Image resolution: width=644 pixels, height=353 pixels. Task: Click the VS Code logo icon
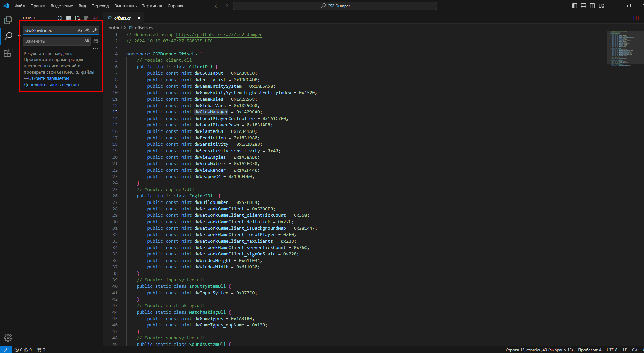[x=6, y=6]
